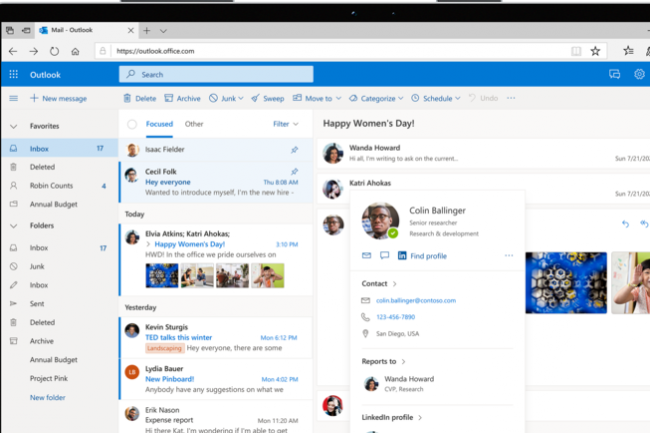The image size is (650, 433).
Task: Open blue honeycomb thumbnail in message list
Action: coord(162,275)
